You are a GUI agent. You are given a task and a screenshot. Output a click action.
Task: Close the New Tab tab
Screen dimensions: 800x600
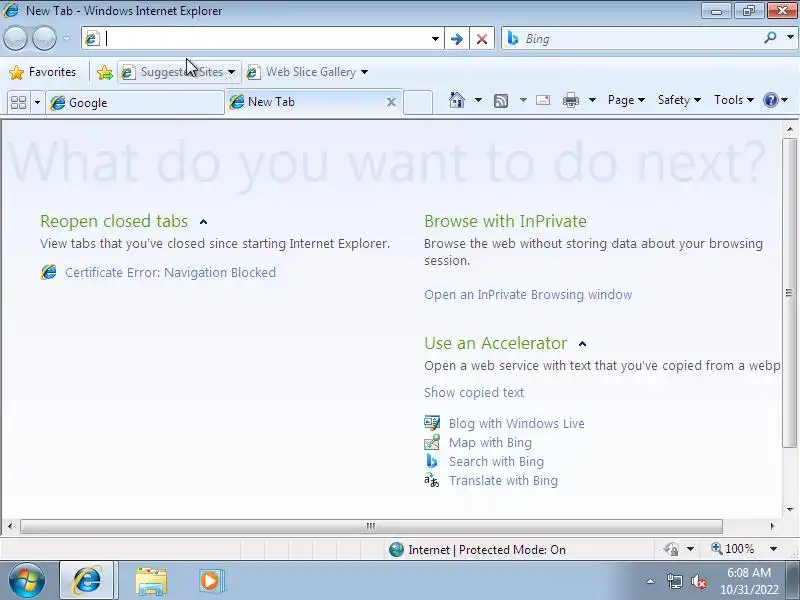391,103
